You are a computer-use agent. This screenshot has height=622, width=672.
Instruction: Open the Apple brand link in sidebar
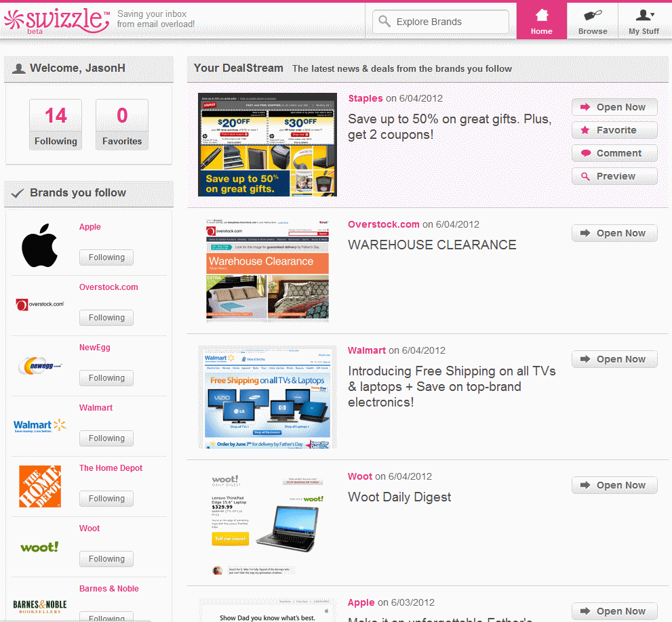click(x=90, y=227)
